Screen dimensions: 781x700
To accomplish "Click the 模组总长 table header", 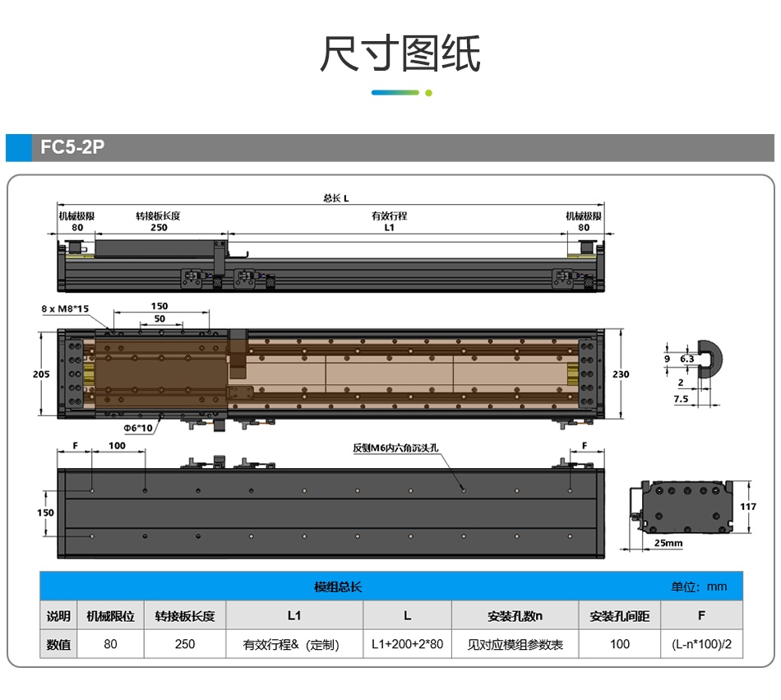I will pos(338,586).
